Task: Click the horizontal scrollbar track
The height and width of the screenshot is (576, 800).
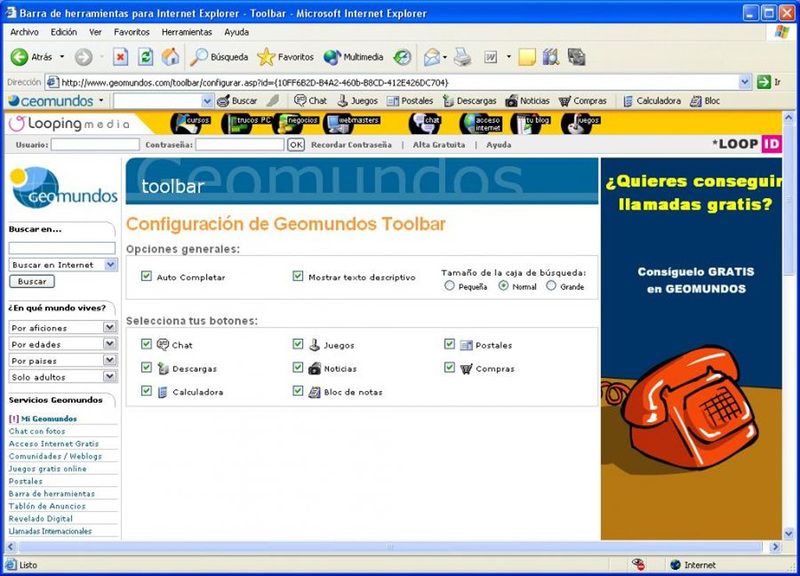Action: (x=390, y=547)
